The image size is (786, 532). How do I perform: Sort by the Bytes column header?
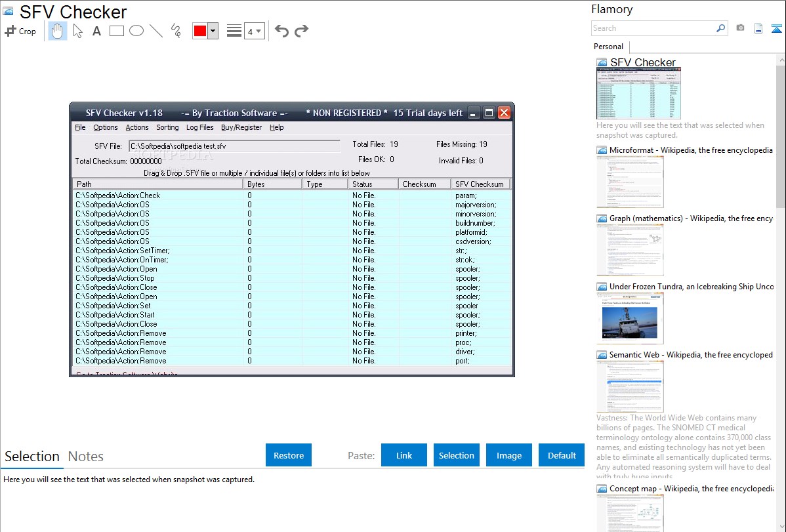(273, 184)
